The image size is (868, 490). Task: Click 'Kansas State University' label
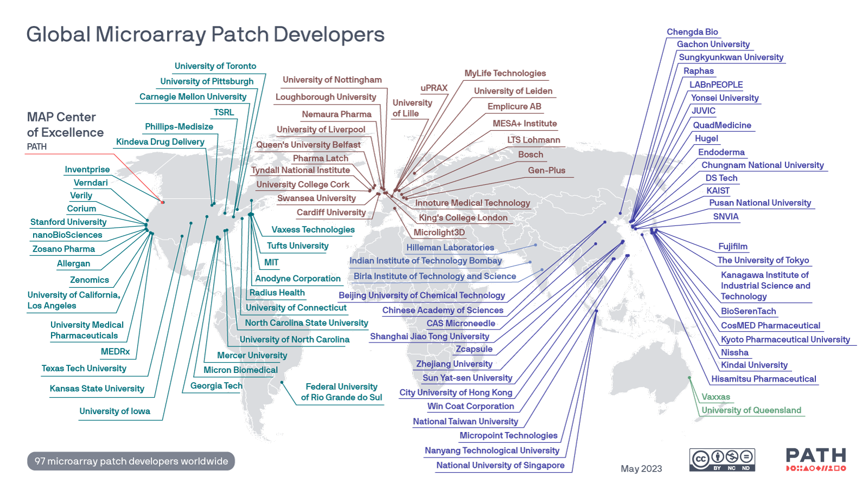[97, 389]
